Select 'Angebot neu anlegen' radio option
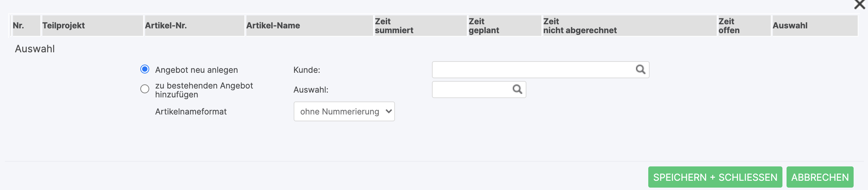 [145, 69]
